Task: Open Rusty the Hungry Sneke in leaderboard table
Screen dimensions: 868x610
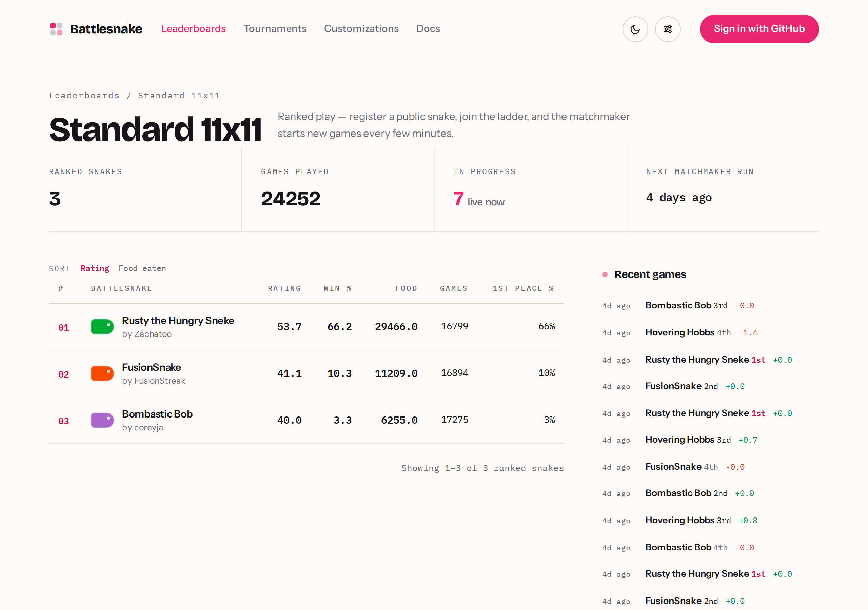Action: [x=178, y=321]
